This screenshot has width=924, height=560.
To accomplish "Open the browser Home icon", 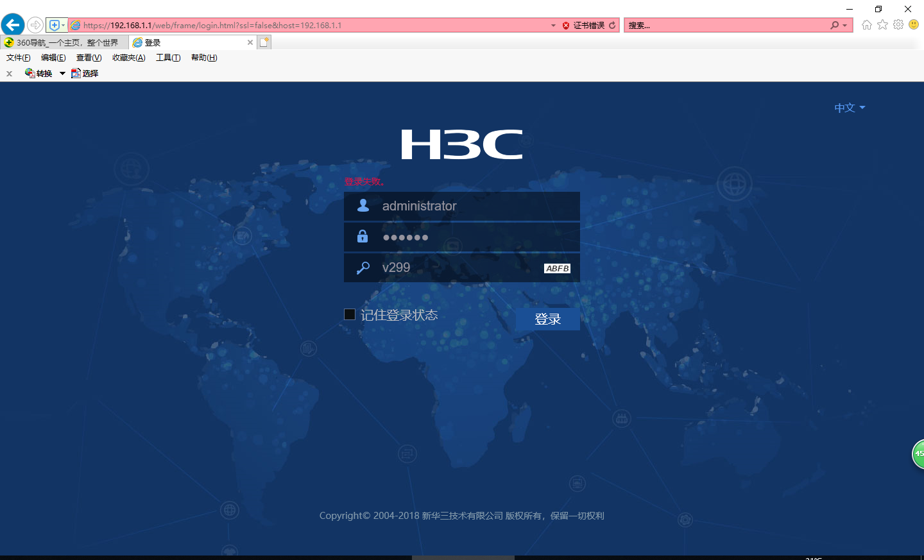I will tap(867, 25).
